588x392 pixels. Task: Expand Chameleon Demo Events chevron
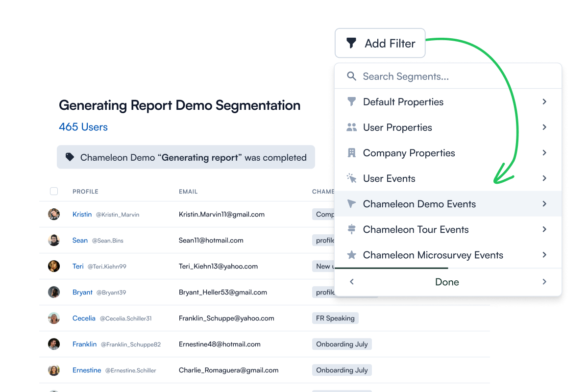(544, 203)
